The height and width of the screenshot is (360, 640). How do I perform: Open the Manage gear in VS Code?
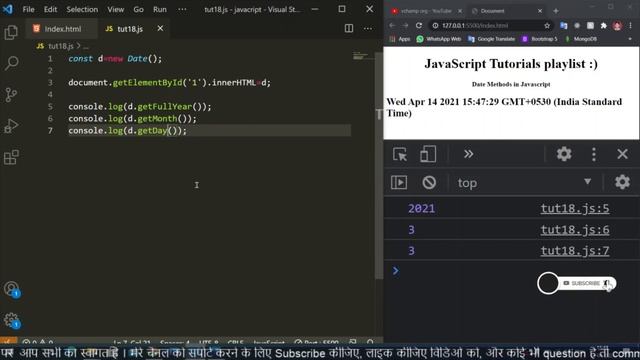pos(11,320)
